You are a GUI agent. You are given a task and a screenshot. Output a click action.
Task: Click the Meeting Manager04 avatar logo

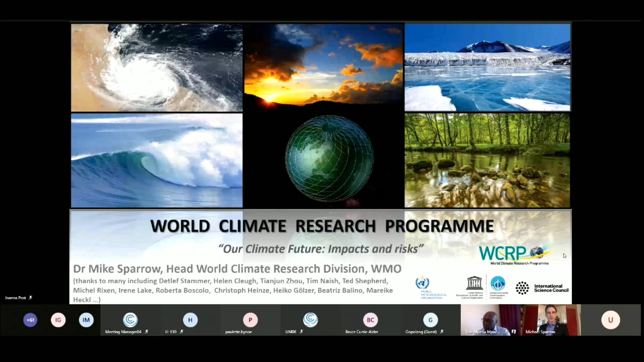[x=130, y=320]
